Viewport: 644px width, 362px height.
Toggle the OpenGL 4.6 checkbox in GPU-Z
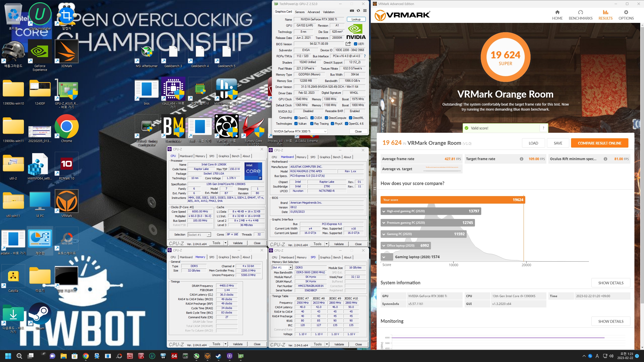346,123
